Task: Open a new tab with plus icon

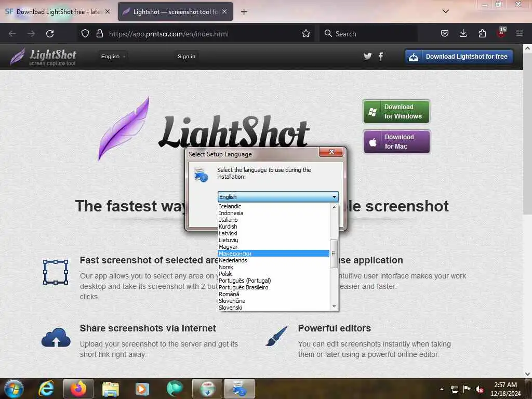Action: pos(244,12)
